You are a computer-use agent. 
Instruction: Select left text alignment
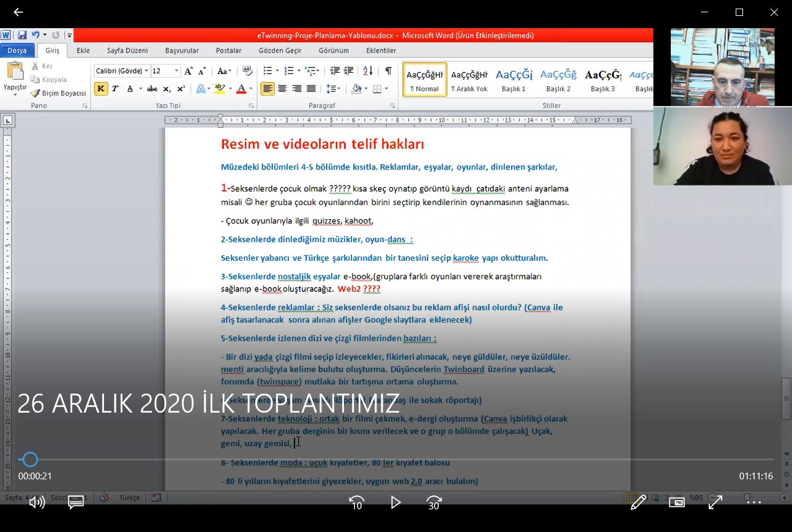pyautogui.click(x=267, y=89)
